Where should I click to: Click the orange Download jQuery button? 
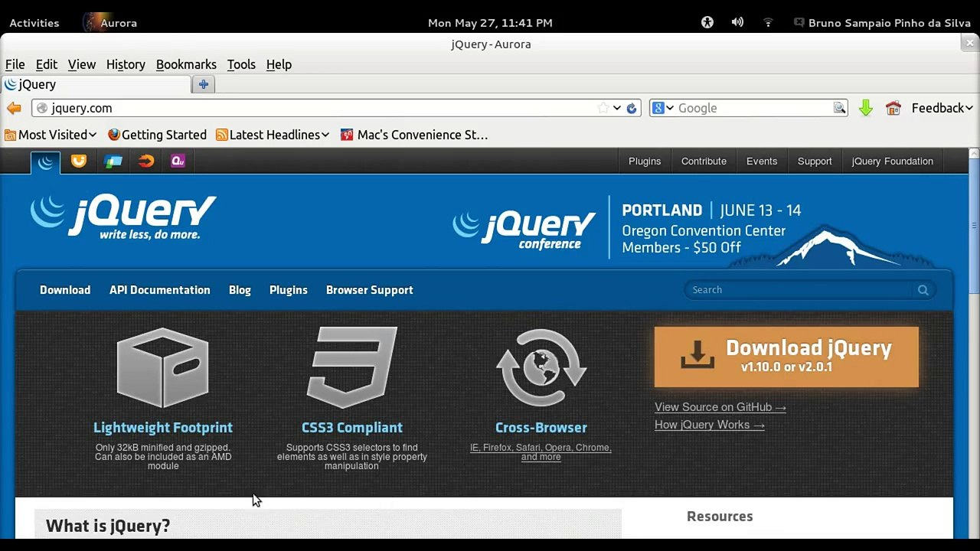[786, 357]
